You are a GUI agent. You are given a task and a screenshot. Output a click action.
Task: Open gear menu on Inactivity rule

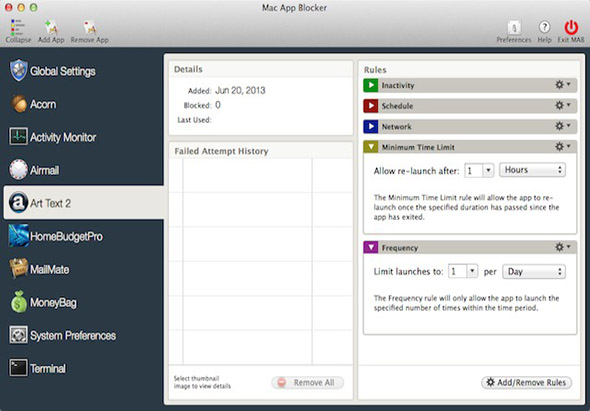[x=563, y=85]
